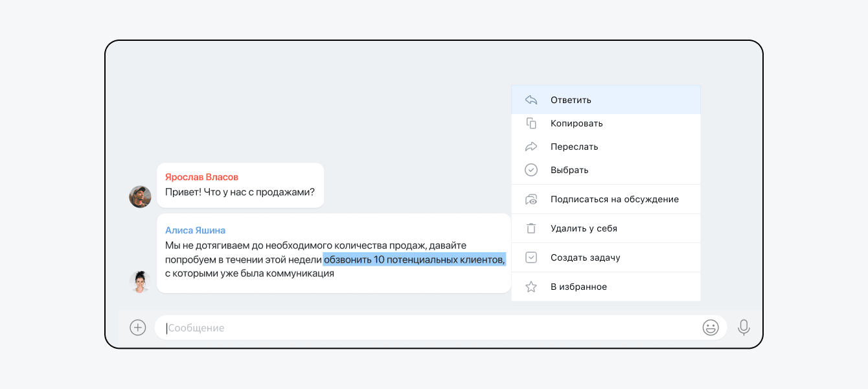Focus the Сообщение text input field
The image size is (868, 389).
[428, 328]
